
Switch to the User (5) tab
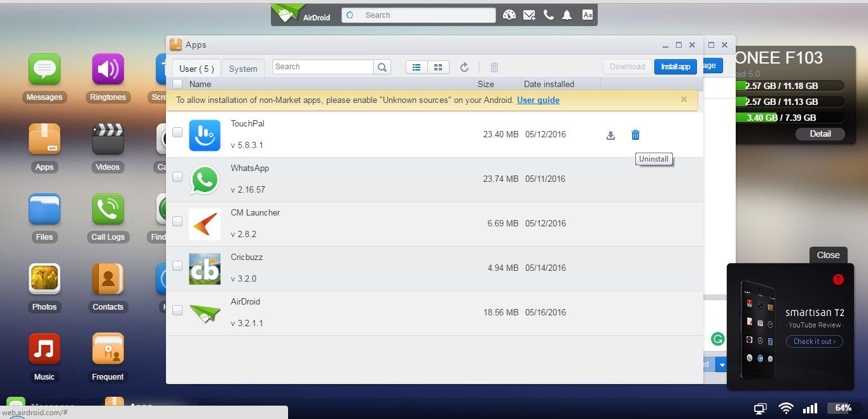[196, 69]
